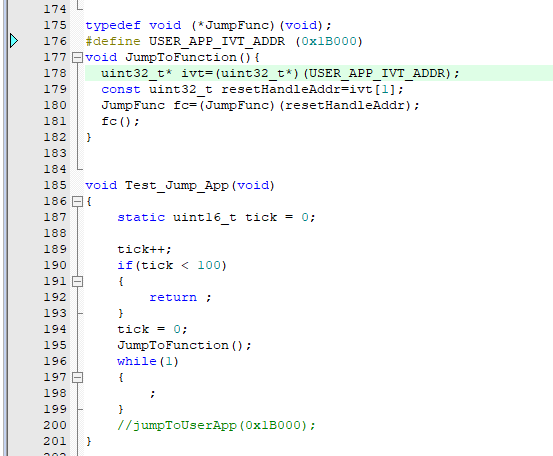Click line number 178 in the margin
The image size is (553, 456).
click(55, 73)
